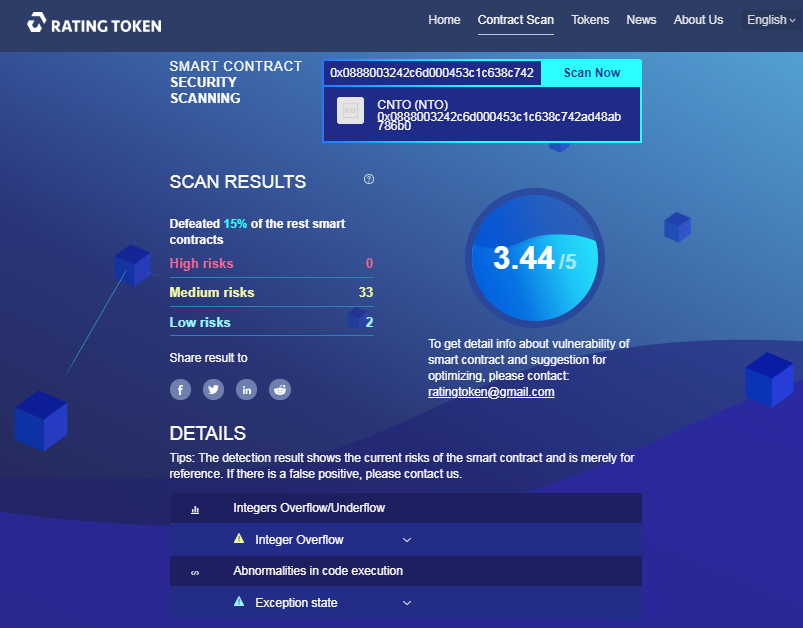Click the Share result to label
The width and height of the screenshot is (803, 628).
click(x=208, y=358)
